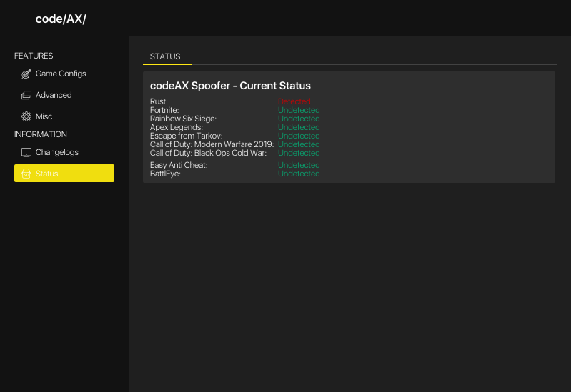Open the Advanced section
Image resolution: width=571 pixels, height=392 pixels.
(64, 95)
